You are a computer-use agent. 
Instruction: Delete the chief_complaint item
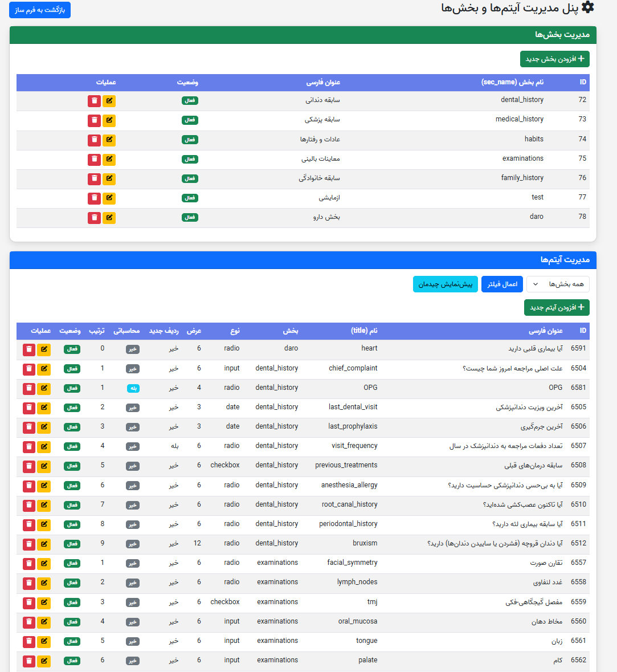29,369
